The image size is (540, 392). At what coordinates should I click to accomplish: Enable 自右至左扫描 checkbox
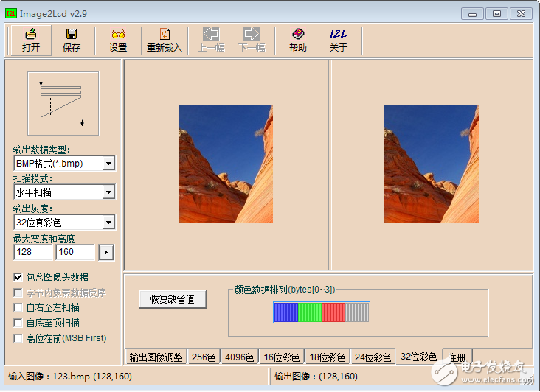click(18, 308)
